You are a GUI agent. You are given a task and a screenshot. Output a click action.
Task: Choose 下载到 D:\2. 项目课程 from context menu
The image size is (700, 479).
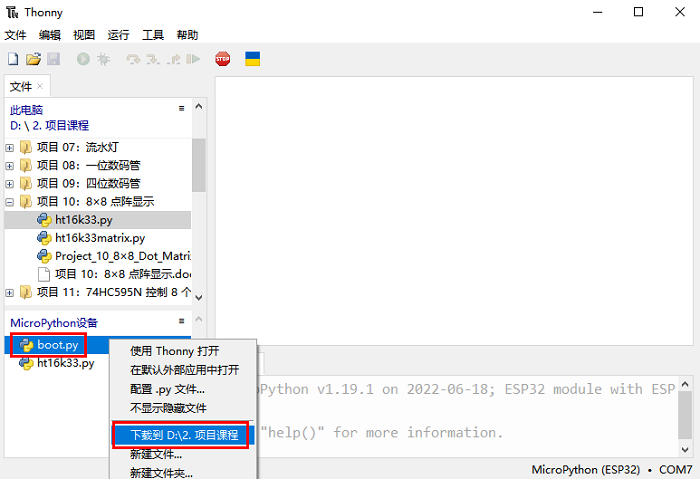tap(184, 435)
